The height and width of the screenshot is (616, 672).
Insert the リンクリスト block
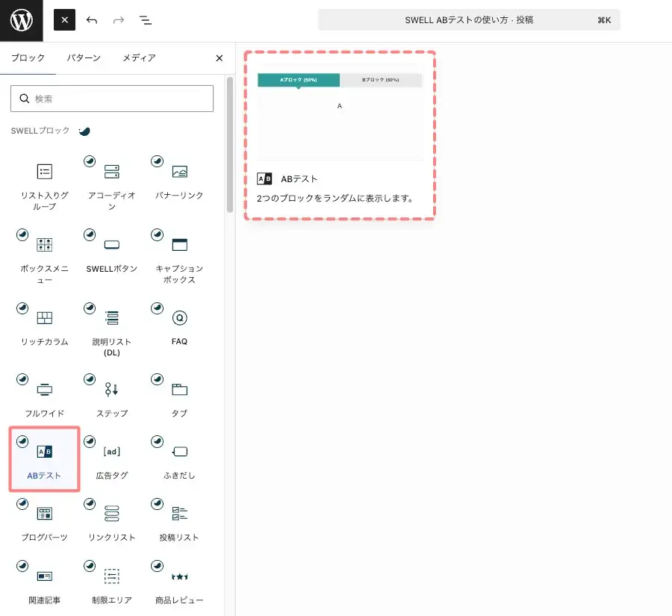tap(112, 521)
